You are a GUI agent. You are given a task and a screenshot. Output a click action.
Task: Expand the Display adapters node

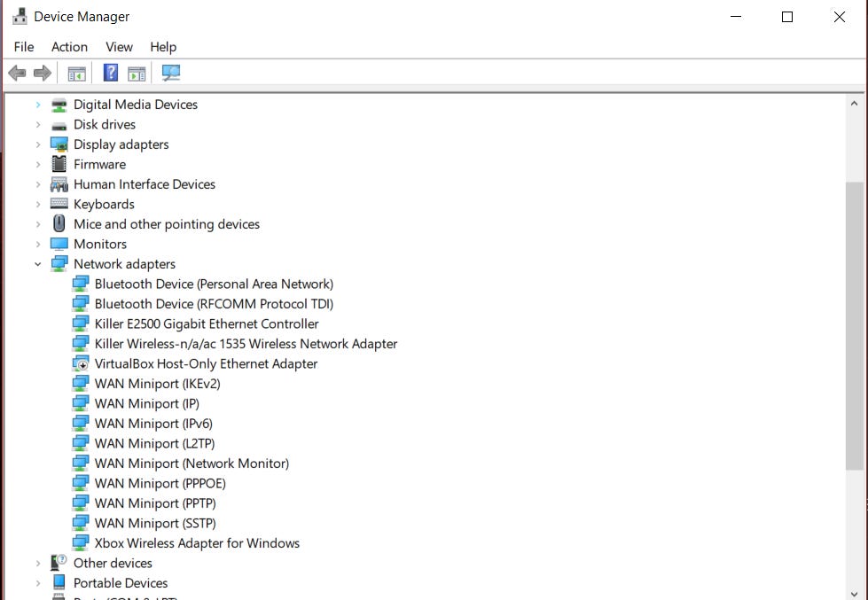coord(37,144)
